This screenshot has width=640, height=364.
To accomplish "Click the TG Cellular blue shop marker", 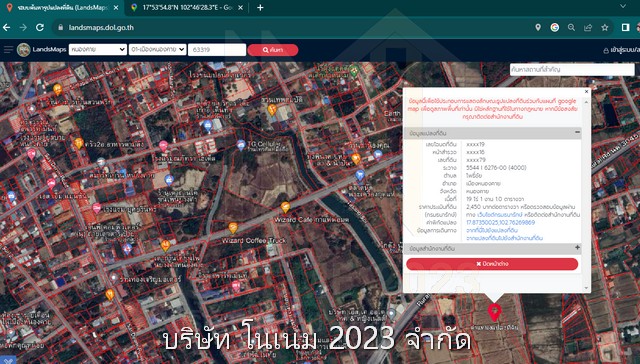I will click(241, 144).
